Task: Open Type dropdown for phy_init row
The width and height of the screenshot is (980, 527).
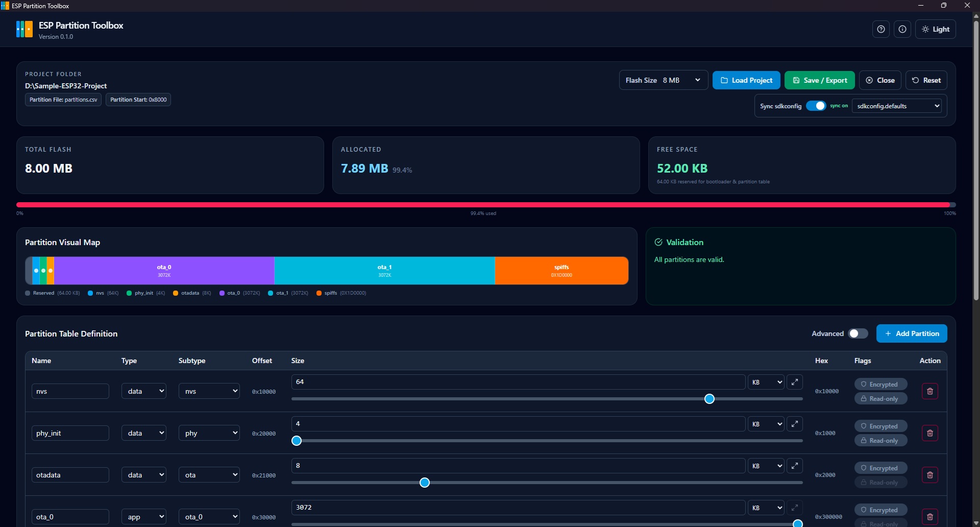Action: coord(144,433)
